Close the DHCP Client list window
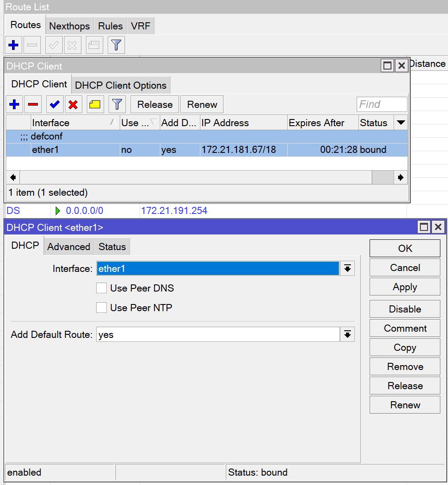This screenshot has height=485, width=448. point(402,66)
